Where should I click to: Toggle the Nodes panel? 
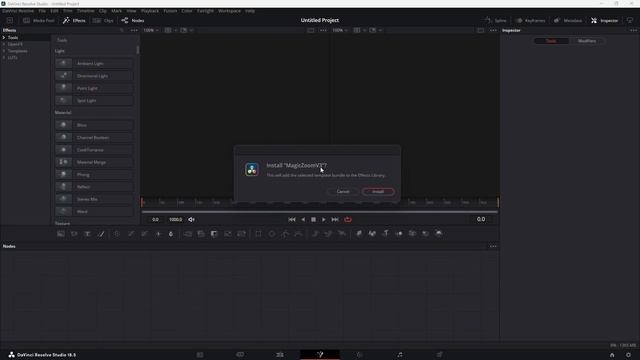click(x=133, y=20)
